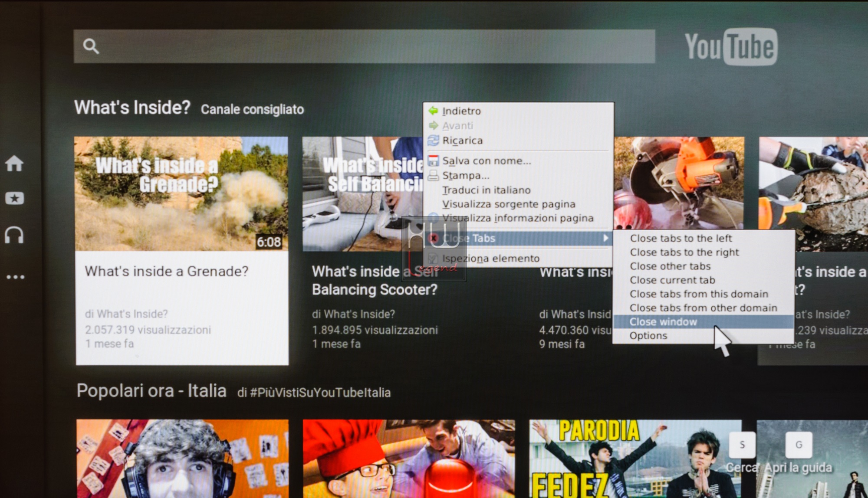
Task: Choose Close current tab
Action: pos(704,280)
